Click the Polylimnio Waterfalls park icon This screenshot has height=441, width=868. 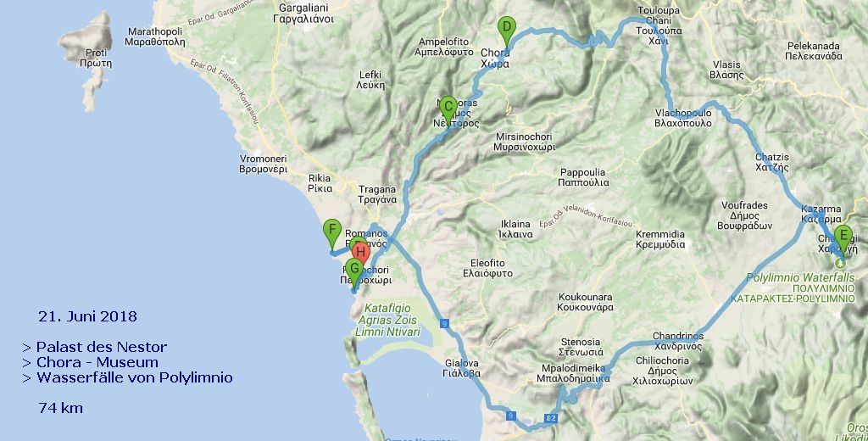(842, 263)
